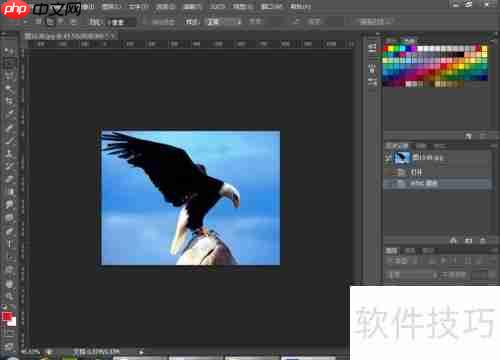Screen dimensions: 500x360
Task: Click the New Selection mode icon in options bar
Action: [x=38, y=22]
